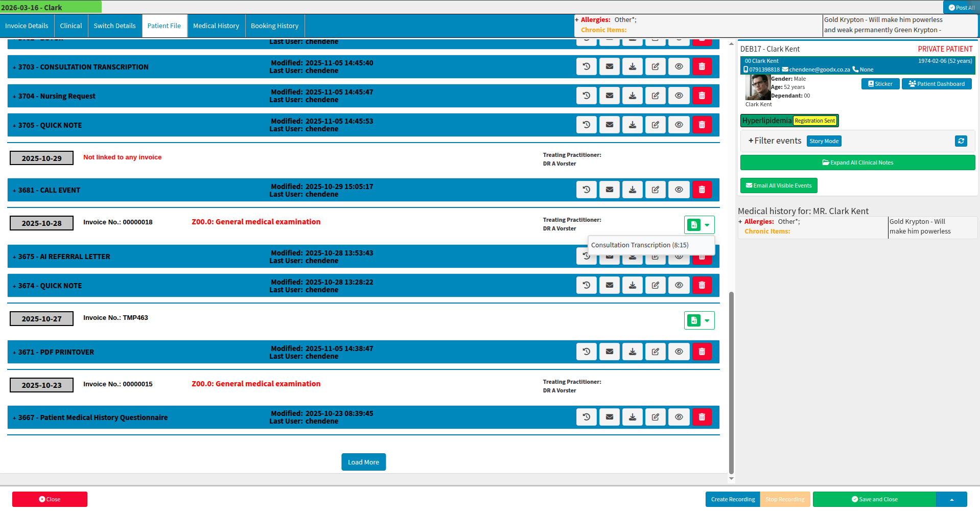Download the 3703 Consultation Transcription note
980x511 pixels.
(633, 66)
